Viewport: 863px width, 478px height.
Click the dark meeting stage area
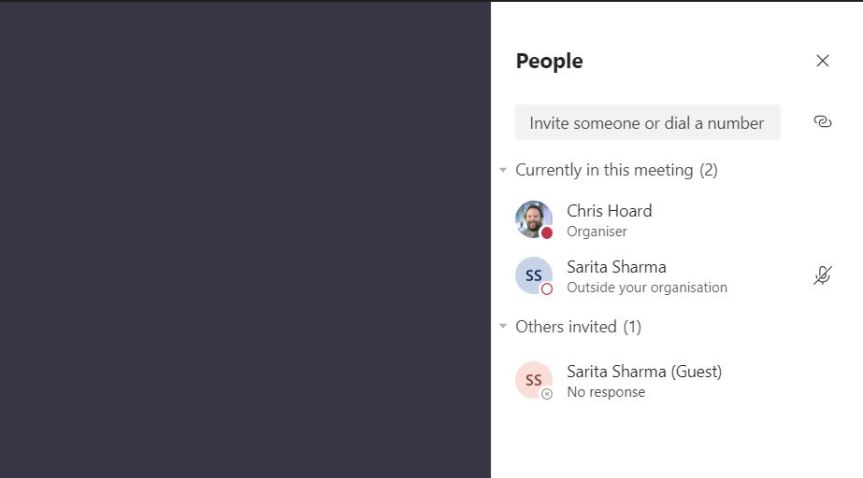coord(245,240)
